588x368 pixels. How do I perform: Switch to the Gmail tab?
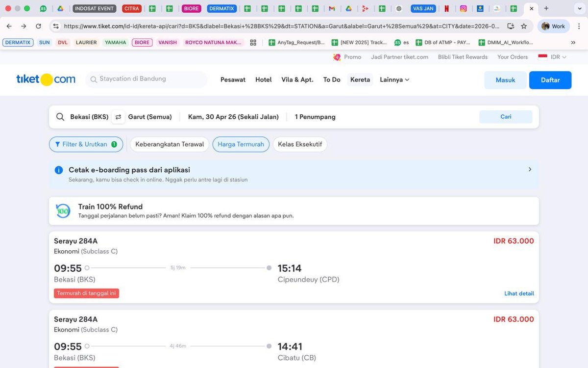(x=332, y=8)
